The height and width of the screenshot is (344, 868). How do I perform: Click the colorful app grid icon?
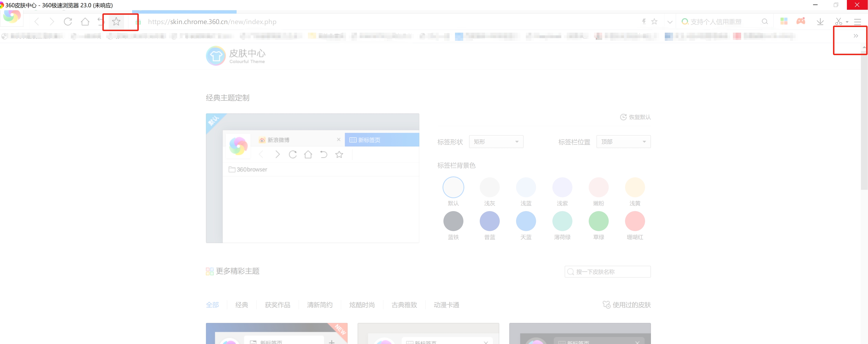pyautogui.click(x=784, y=21)
